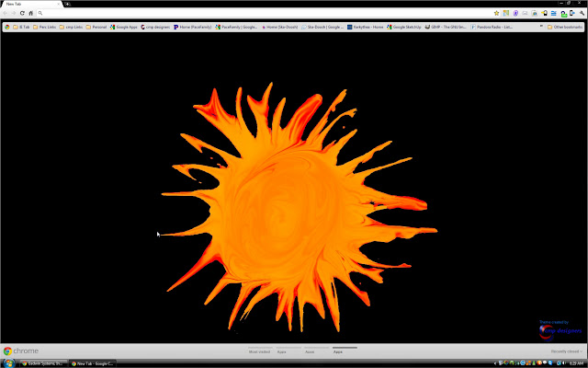
Task: Open the Ska-Doosh | Google bookmark
Action: tap(322, 27)
